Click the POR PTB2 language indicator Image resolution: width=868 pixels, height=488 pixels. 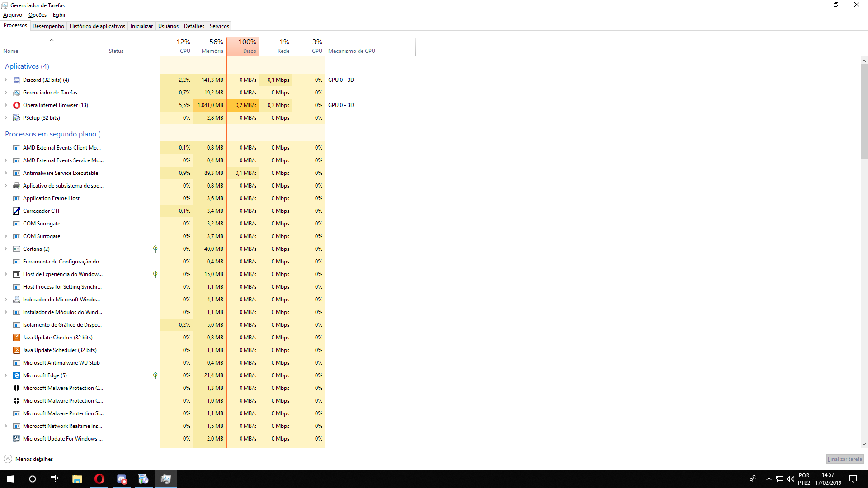click(804, 479)
